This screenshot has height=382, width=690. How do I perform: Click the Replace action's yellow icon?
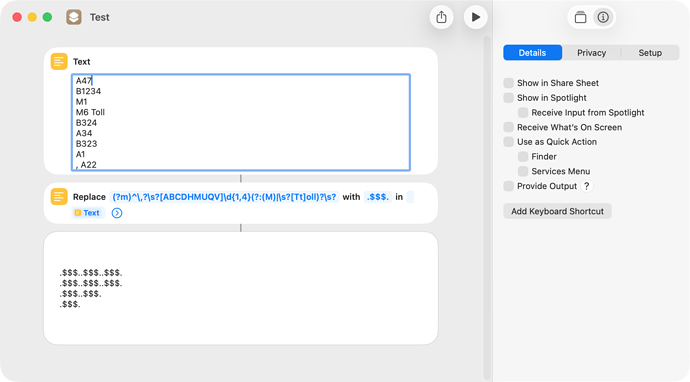pos(59,197)
